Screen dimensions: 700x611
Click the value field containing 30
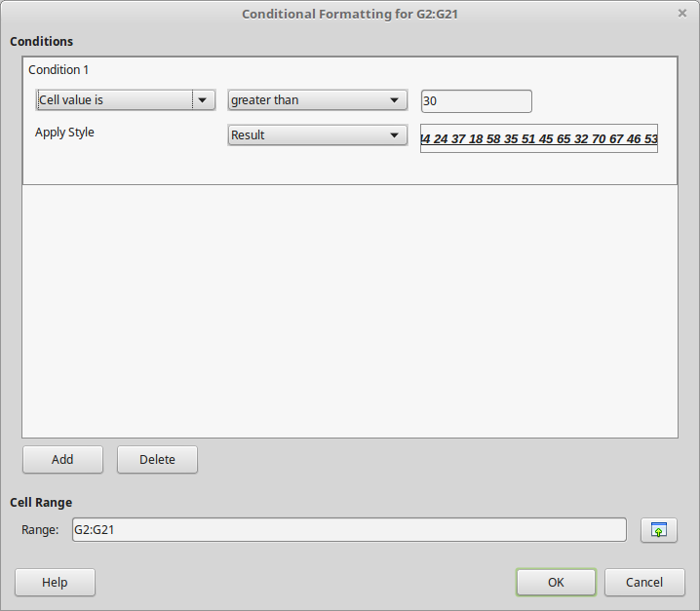coord(476,101)
